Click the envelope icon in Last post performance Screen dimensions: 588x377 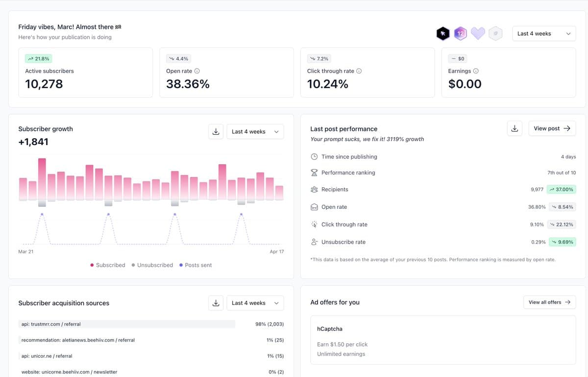315,207
